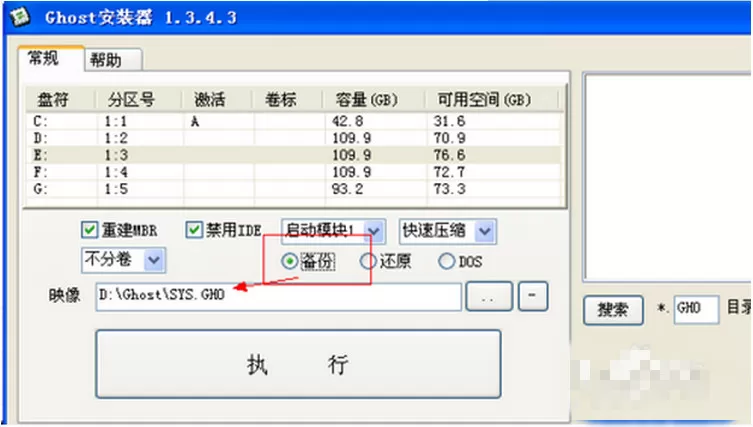Click the 容量(GB) column header
Image resolution: width=753 pixels, height=427 pixels.
[373, 100]
